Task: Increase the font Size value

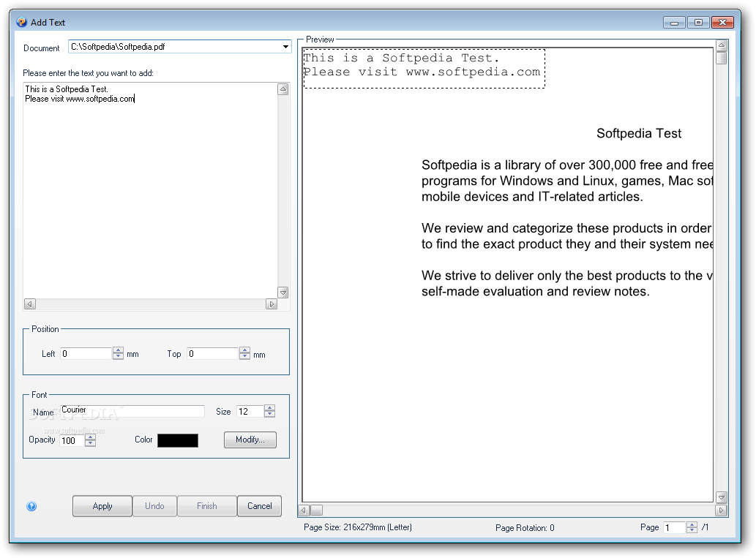Action: click(x=269, y=408)
